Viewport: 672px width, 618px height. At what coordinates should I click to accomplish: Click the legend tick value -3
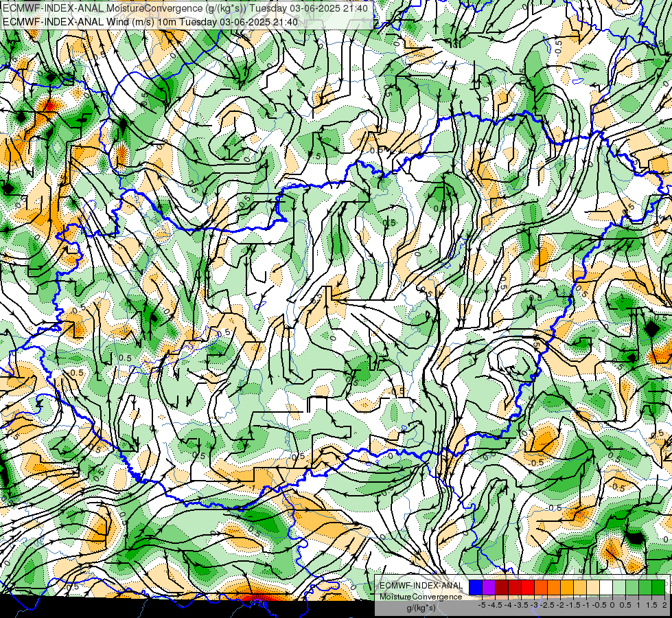click(534, 605)
